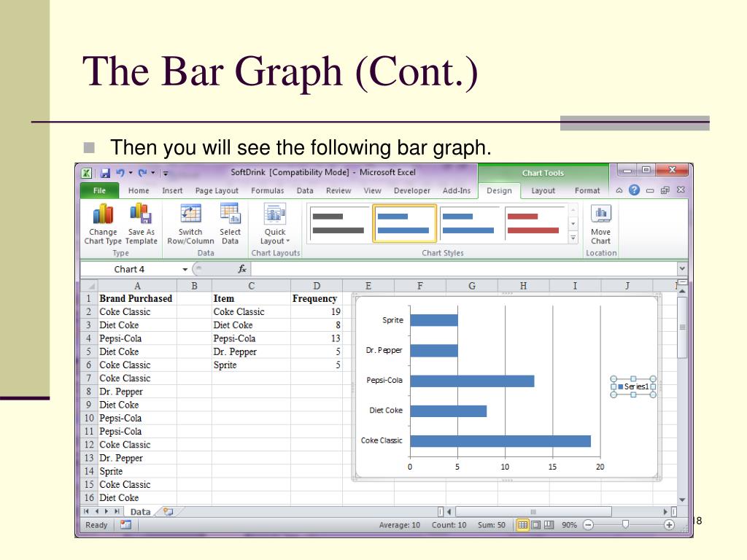Zoom out with the minus button
This screenshot has height=560, width=747.
coord(589,525)
